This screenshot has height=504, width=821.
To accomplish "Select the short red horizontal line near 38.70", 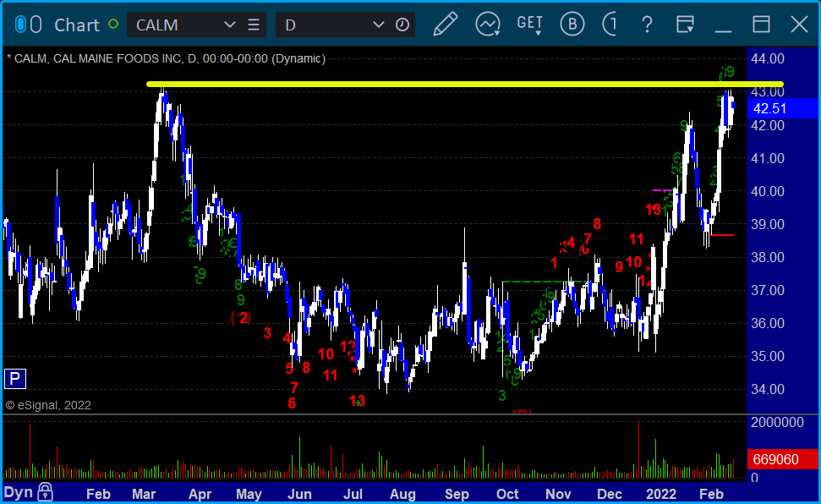I will click(722, 235).
